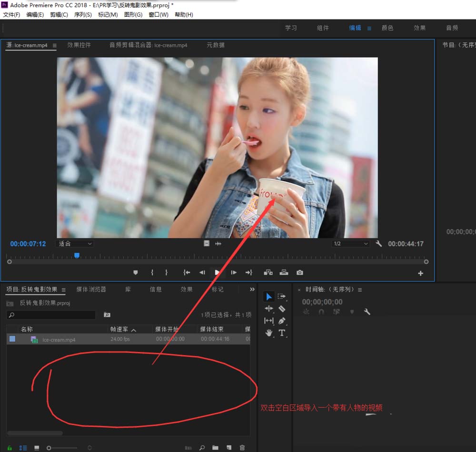Screen dimensions: 476x452
Task: Click the Export Frame camera icon
Action: point(299,272)
